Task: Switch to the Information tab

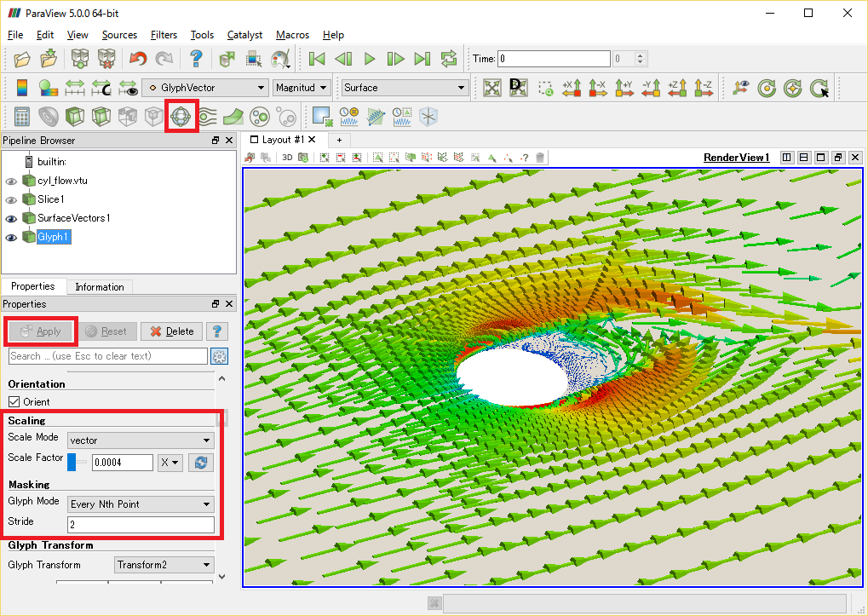Action: coord(100,286)
